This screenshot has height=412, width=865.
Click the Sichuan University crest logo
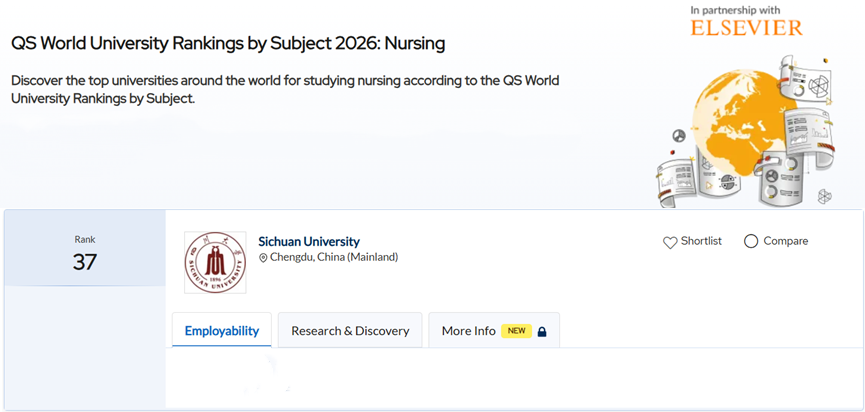[215, 263]
